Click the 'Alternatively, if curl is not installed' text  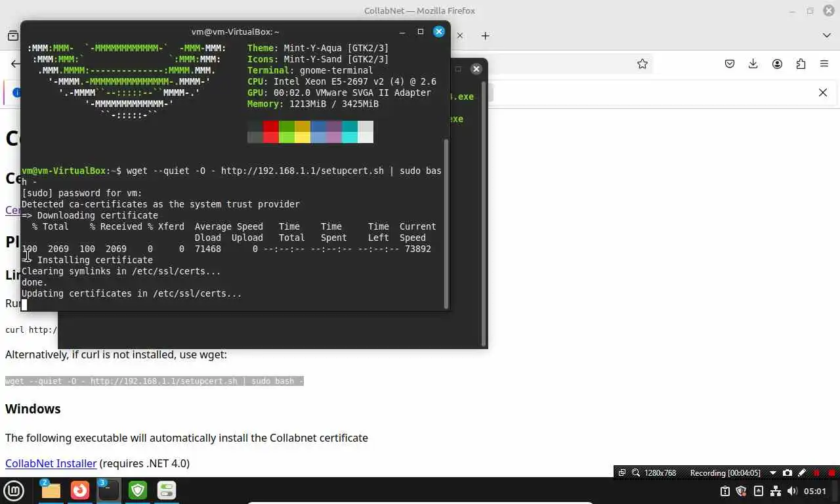pos(116,354)
